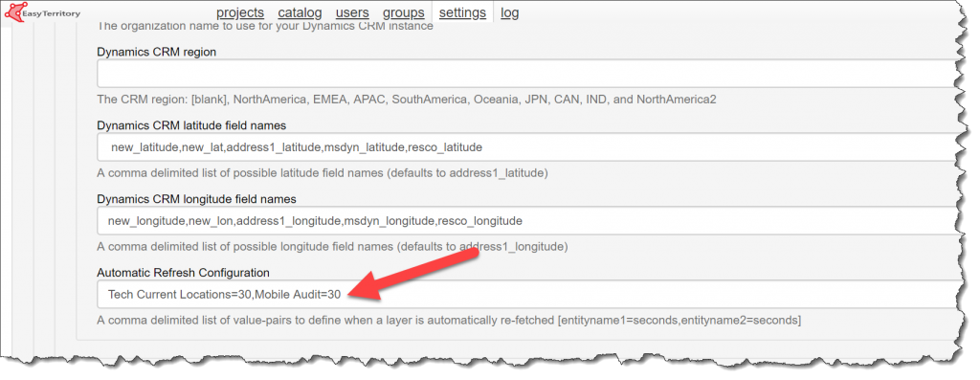Switch to the users tab
This screenshot has height=380, width=980.
coord(352,12)
